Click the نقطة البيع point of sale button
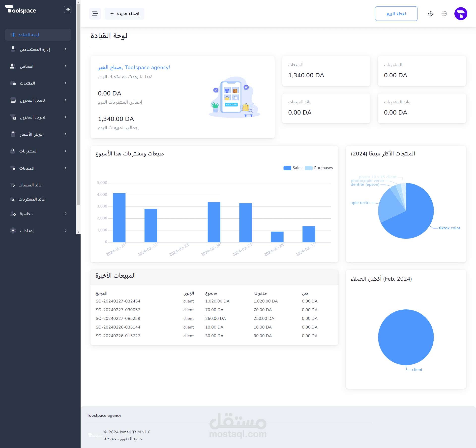Viewport: 476px width, 448px height. [x=396, y=14]
